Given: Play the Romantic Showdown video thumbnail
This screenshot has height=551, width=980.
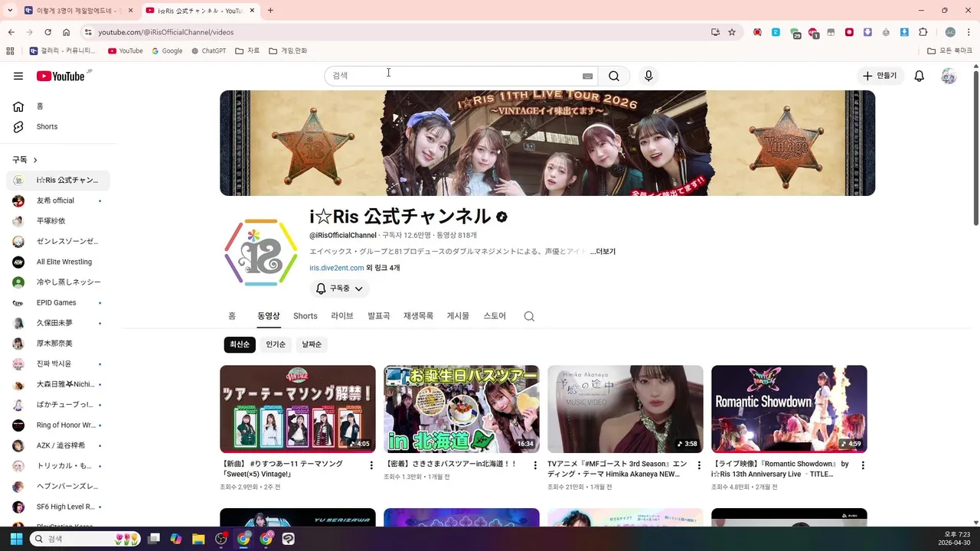Looking at the screenshot, I should [x=789, y=409].
